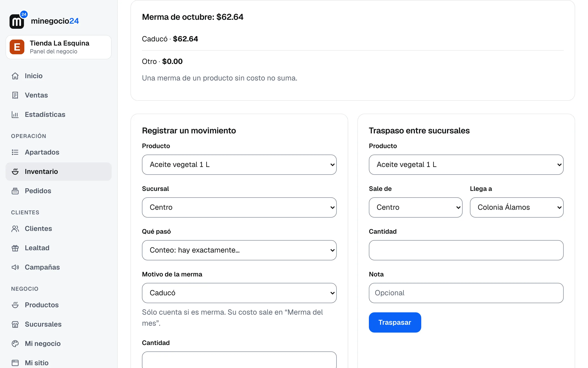Open the Ventas section
Screen dimensions: 588x368
click(x=59, y=95)
